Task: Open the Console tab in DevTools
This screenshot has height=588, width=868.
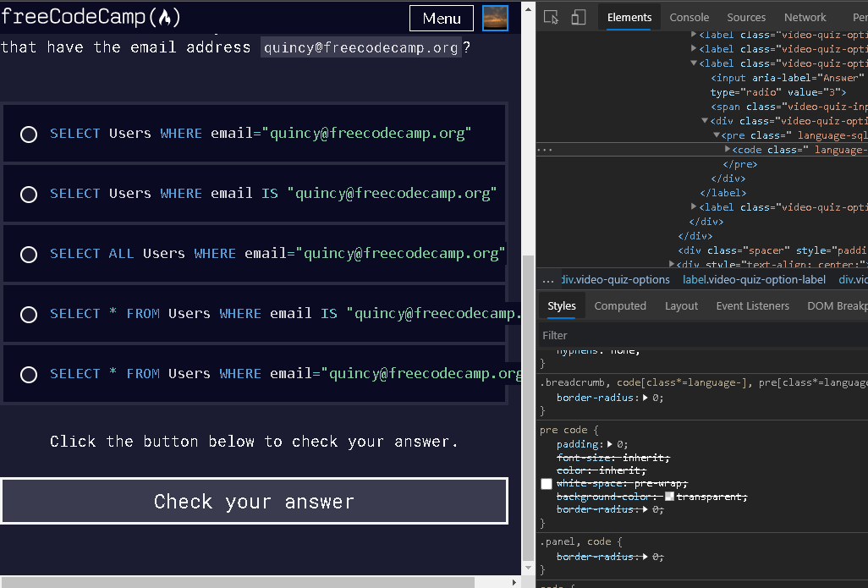Action: tap(689, 16)
